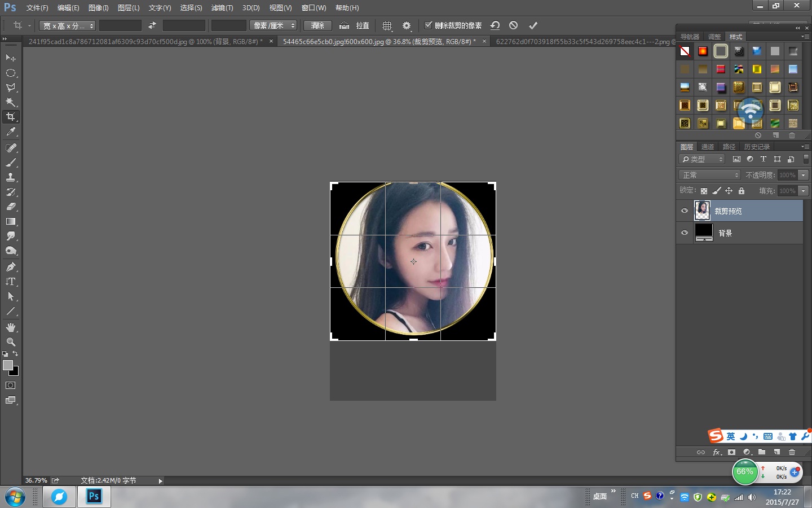Hide the 裁剪预览 layer

(x=685, y=211)
